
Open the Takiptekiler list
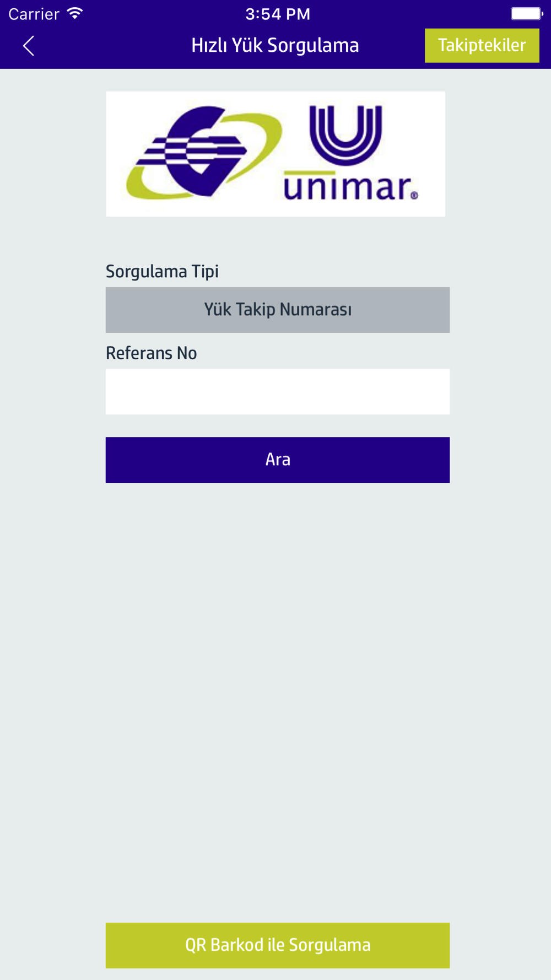[482, 45]
